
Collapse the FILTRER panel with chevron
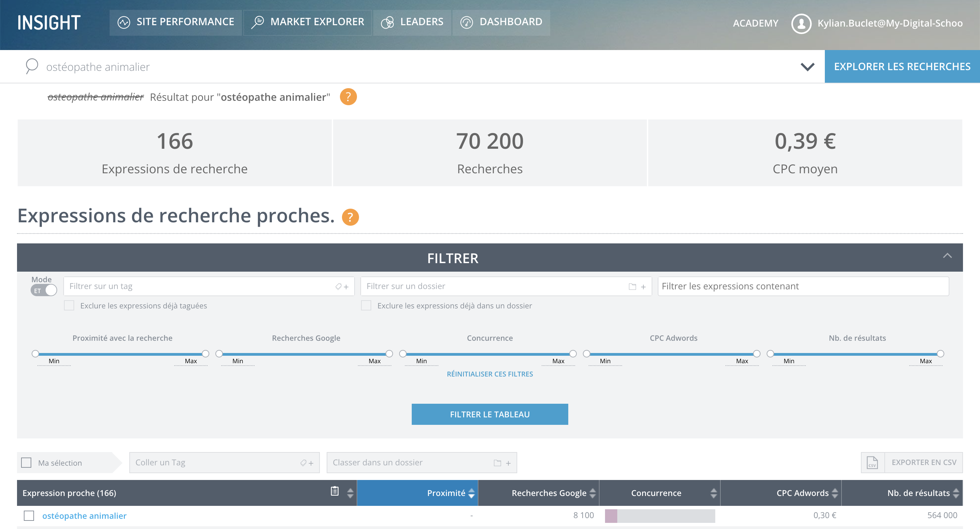point(947,256)
